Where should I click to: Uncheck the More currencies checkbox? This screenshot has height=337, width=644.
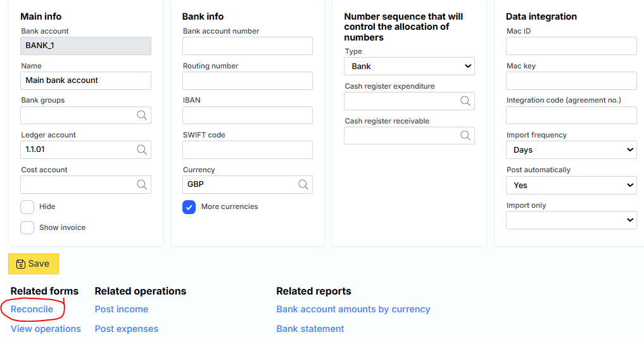[189, 207]
